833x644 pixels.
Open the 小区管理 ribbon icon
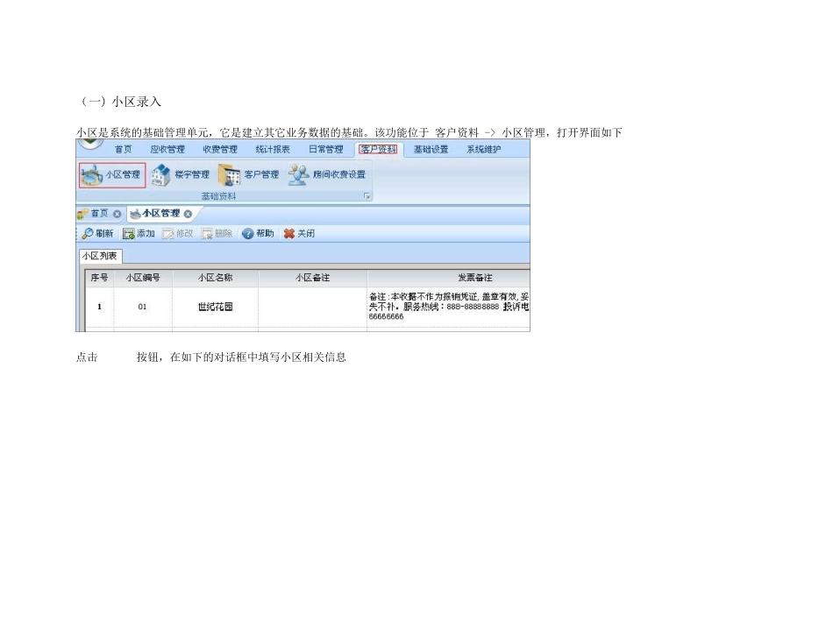pyautogui.click(x=112, y=175)
